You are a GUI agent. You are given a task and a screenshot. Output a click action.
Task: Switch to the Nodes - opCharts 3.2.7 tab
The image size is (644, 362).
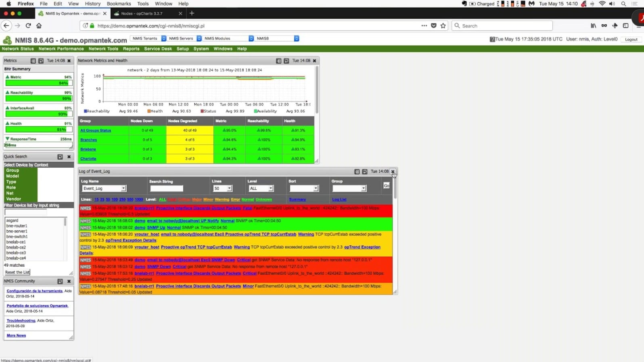point(147,13)
